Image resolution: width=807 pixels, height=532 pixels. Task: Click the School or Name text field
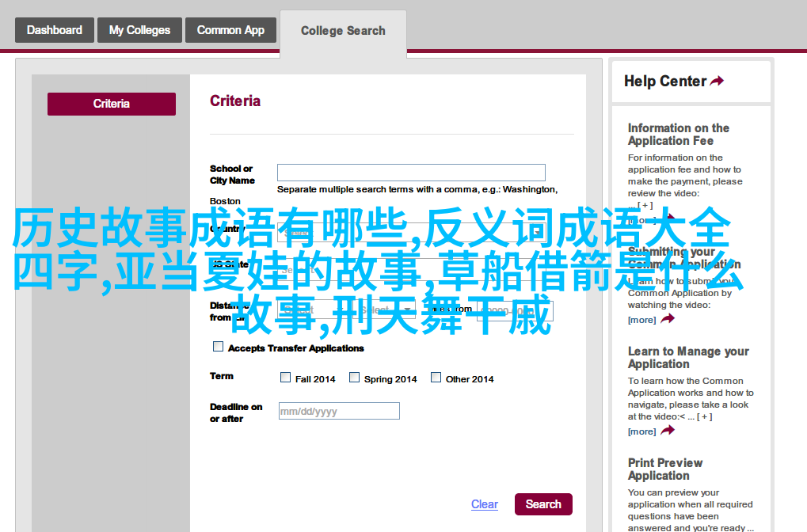click(411, 173)
